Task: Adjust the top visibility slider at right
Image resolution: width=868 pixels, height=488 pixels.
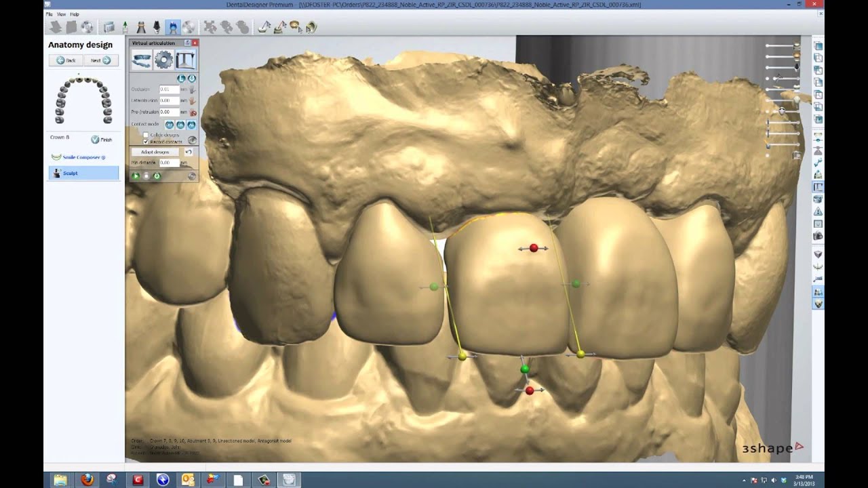Action: pyautogui.click(x=783, y=45)
